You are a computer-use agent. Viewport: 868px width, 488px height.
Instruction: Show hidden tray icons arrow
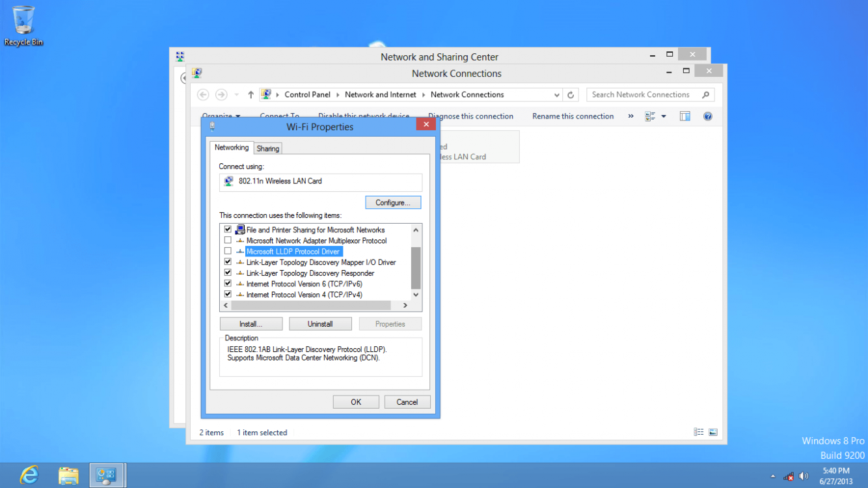[x=773, y=476]
